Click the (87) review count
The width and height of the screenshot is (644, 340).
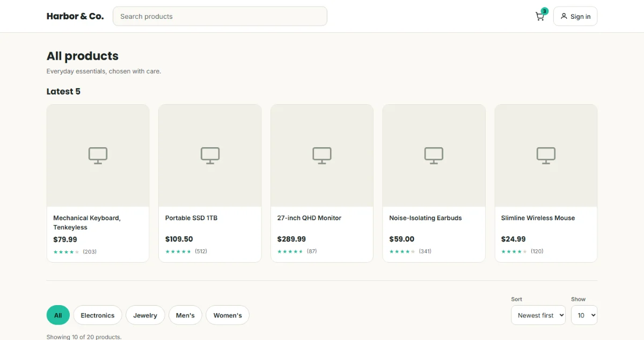click(x=312, y=251)
